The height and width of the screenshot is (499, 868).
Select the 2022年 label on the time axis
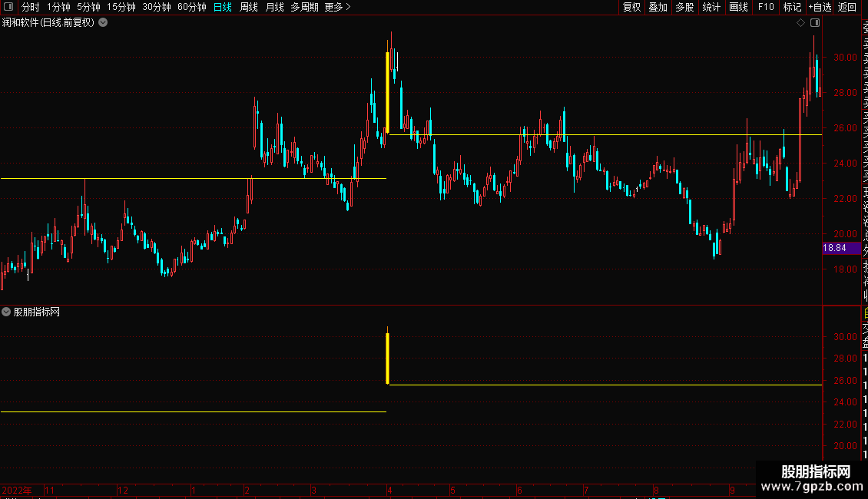17,490
